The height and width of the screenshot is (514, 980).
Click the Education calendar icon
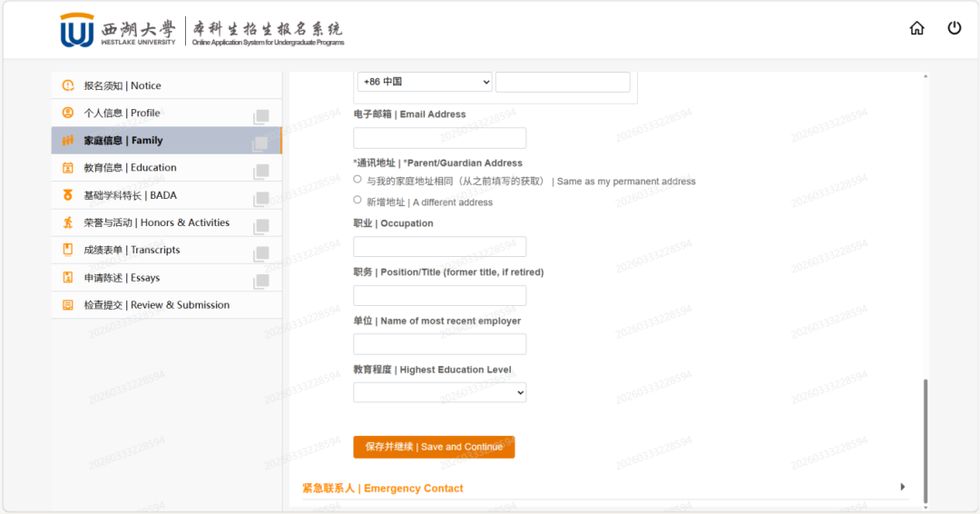(68, 168)
